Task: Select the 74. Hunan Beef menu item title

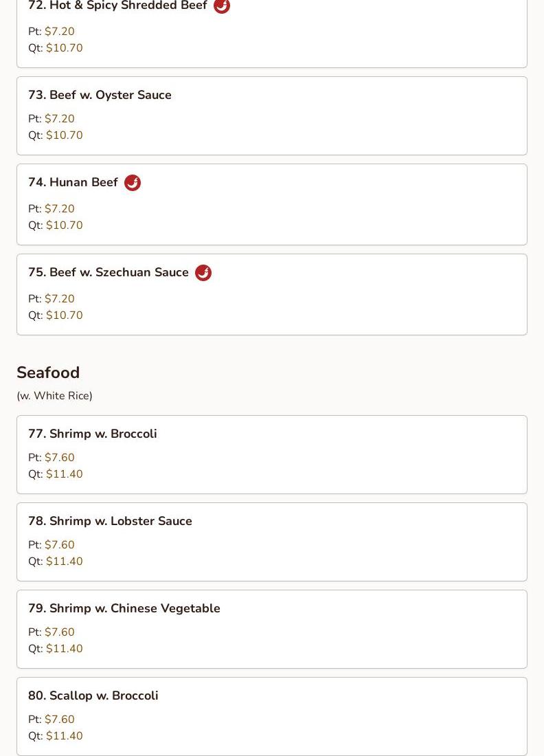Action: click(73, 182)
